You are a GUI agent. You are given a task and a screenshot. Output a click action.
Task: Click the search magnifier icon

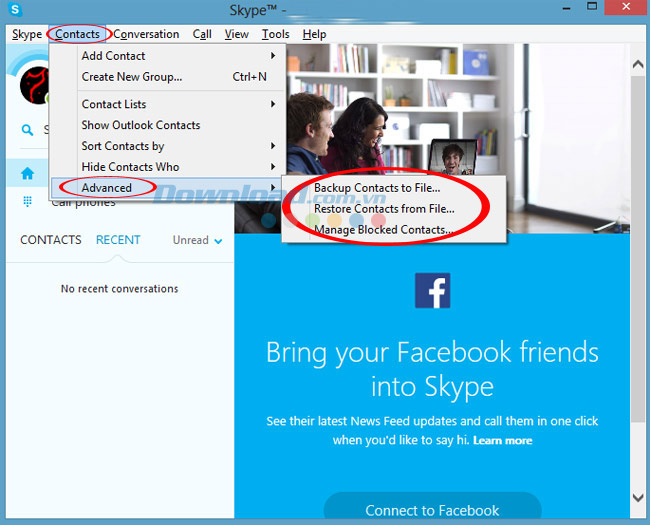click(x=27, y=130)
